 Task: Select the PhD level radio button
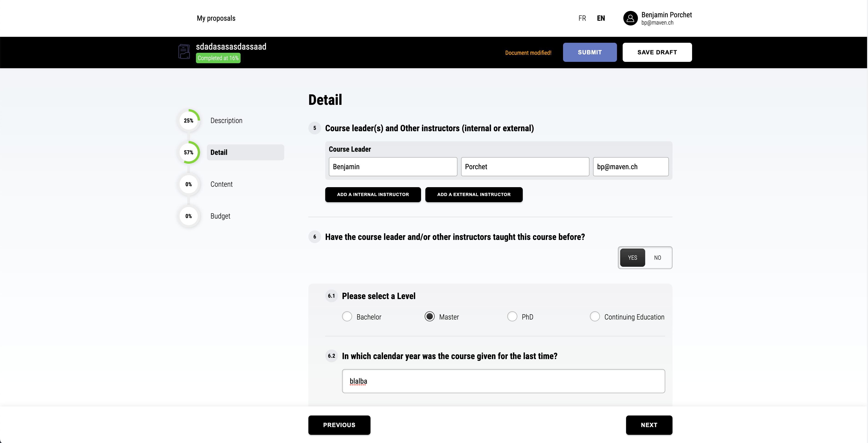(512, 316)
